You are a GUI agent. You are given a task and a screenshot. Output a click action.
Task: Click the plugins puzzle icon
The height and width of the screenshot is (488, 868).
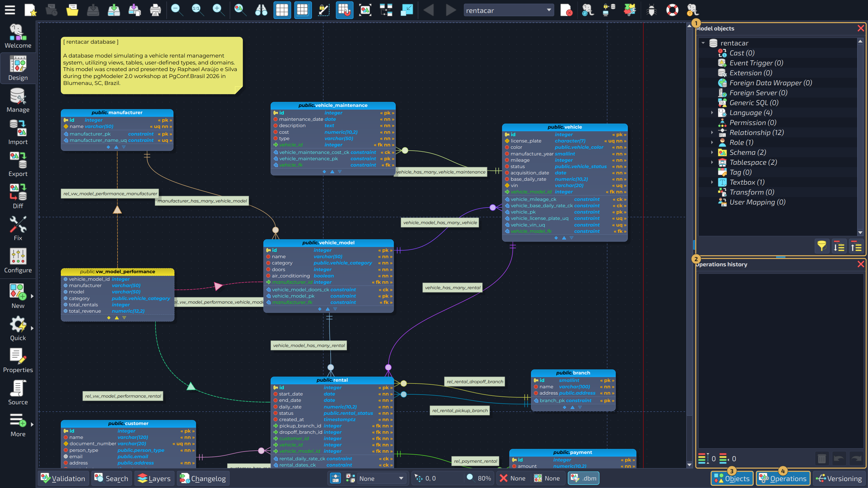[x=629, y=10]
